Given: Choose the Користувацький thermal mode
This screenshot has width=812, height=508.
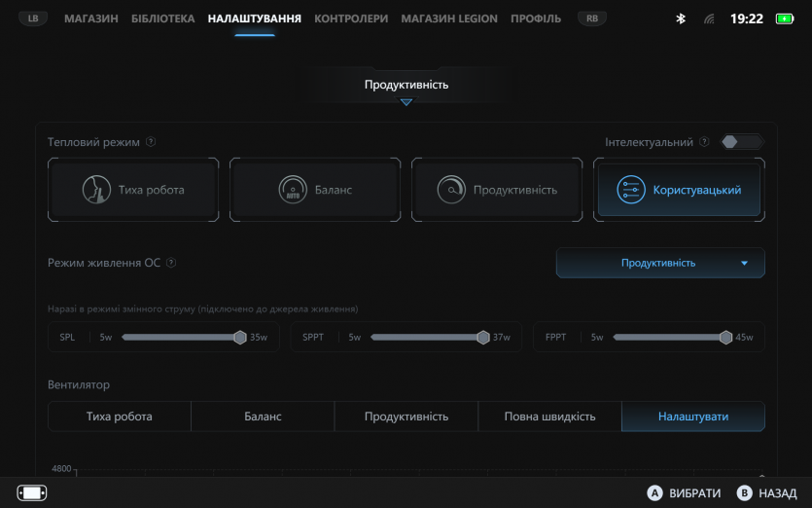Looking at the screenshot, I should pos(679,190).
